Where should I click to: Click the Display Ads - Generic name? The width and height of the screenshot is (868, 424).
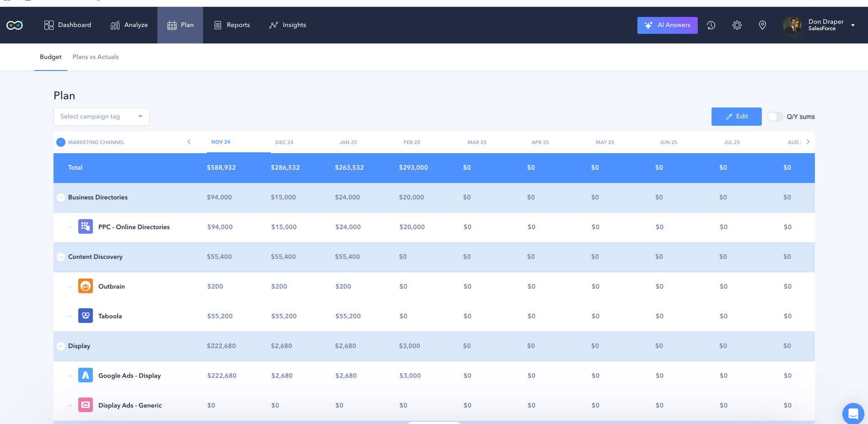tap(130, 406)
